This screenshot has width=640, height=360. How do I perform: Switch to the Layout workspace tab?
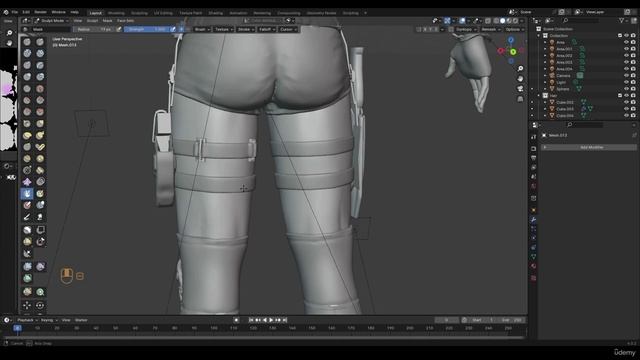point(96,13)
